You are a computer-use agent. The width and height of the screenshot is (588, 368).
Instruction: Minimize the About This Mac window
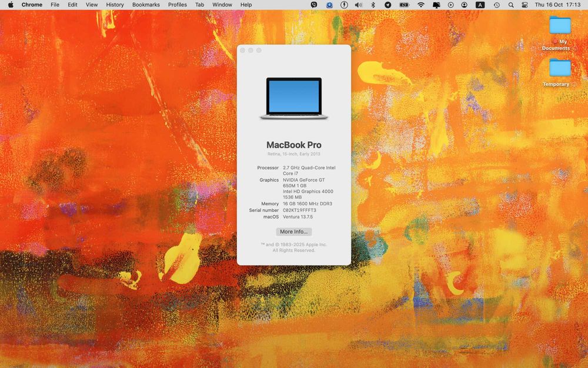[x=250, y=50]
